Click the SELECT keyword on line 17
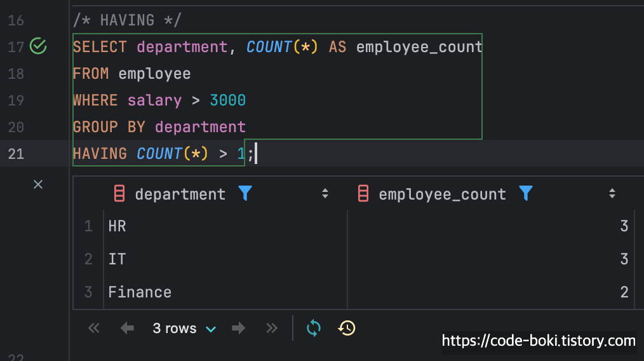Viewport: 644px width, 361px height. coord(100,47)
